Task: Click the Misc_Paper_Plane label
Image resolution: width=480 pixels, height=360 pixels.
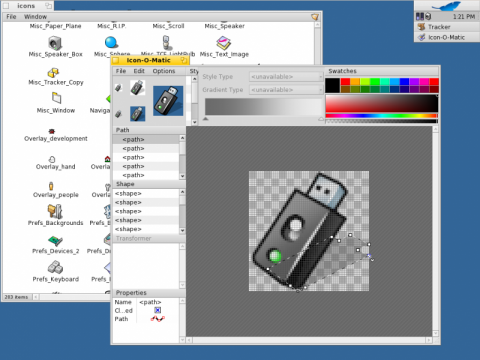Action: click(55, 26)
